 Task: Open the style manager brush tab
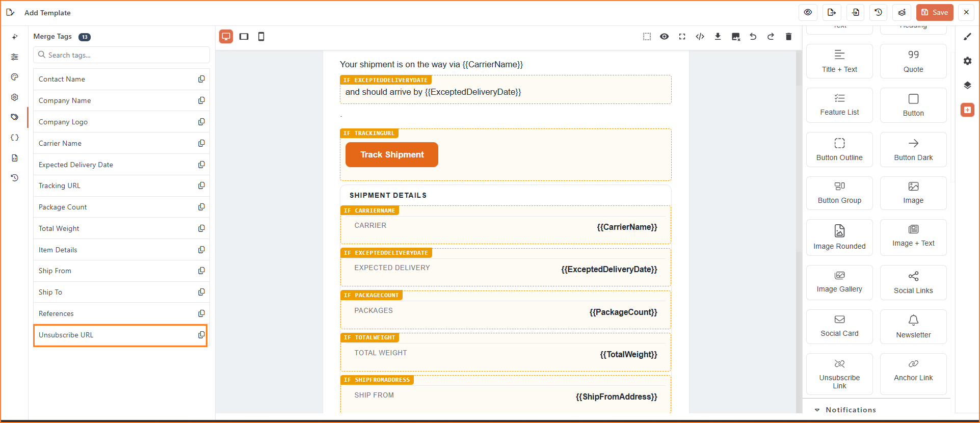pyautogui.click(x=967, y=37)
